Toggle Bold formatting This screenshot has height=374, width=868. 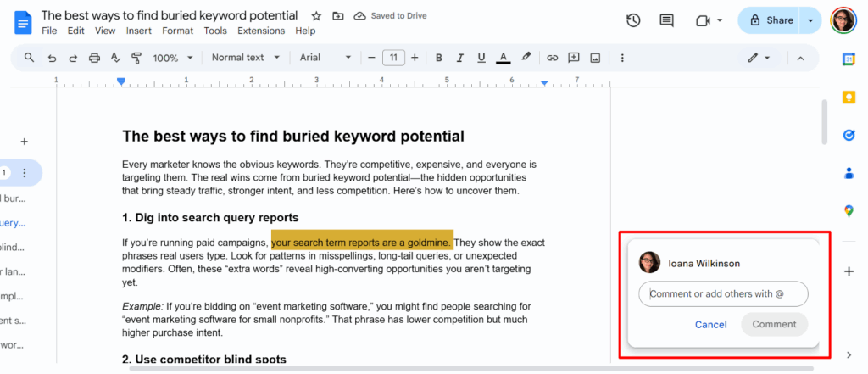[439, 58]
